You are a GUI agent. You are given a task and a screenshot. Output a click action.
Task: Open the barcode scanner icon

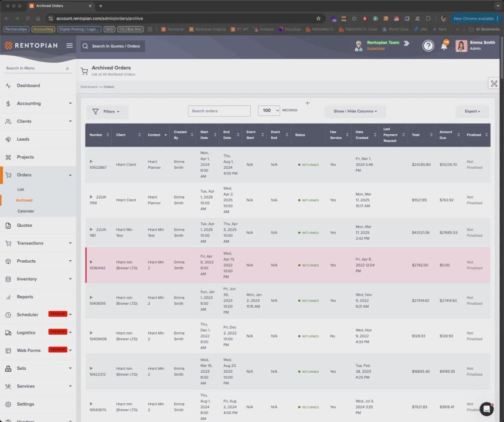pos(493,84)
